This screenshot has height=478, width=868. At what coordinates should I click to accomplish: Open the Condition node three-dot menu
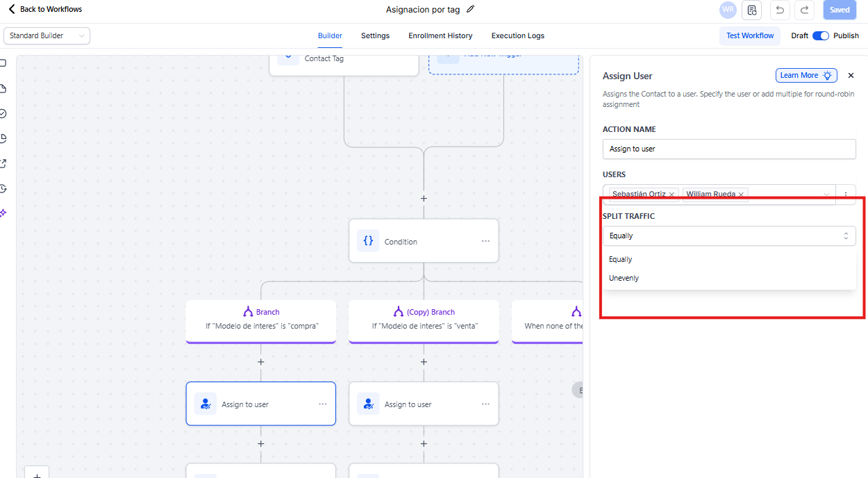point(485,241)
